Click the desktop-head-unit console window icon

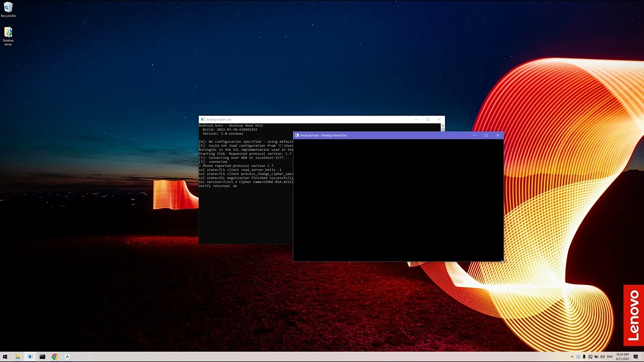(202, 120)
